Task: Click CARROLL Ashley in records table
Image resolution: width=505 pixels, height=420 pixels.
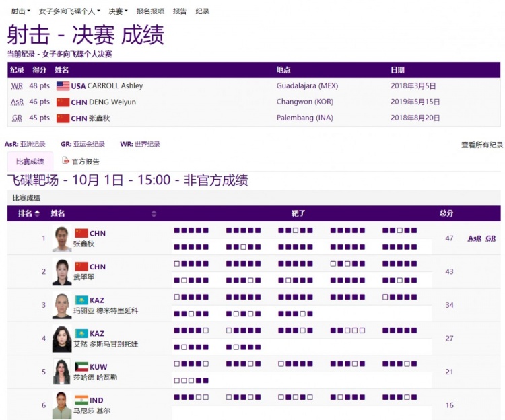Action: tap(115, 86)
